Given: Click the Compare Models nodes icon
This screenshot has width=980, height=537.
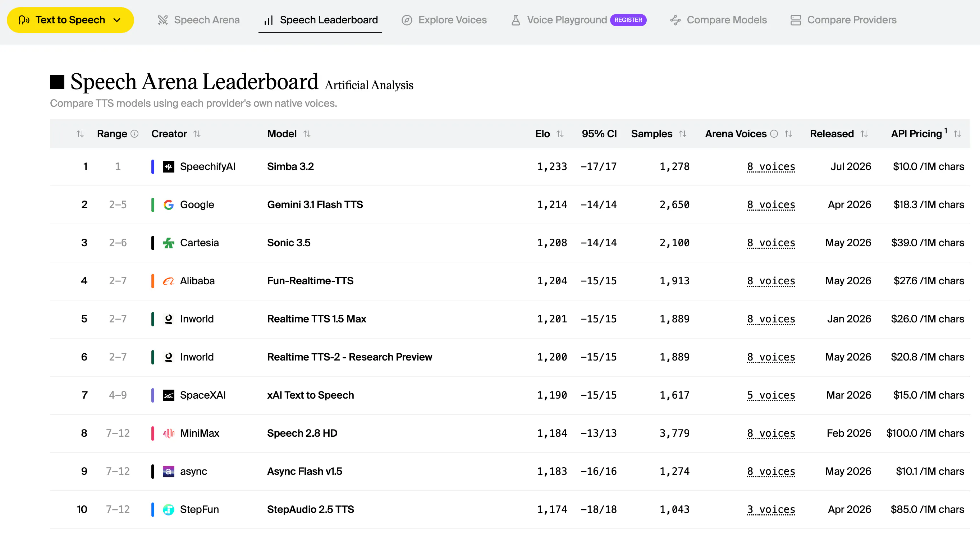Looking at the screenshot, I should pyautogui.click(x=675, y=20).
